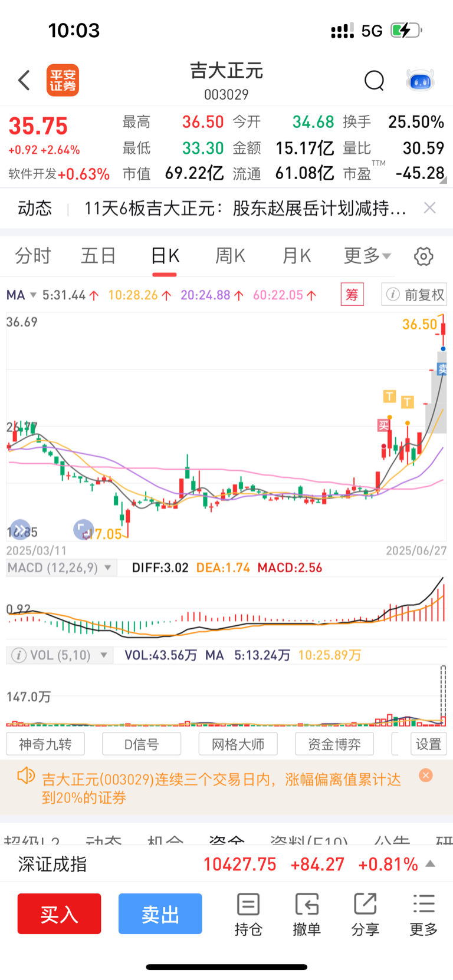The image size is (453, 980).
Task: Tap the speaker announcement icon
Action: coord(26,776)
